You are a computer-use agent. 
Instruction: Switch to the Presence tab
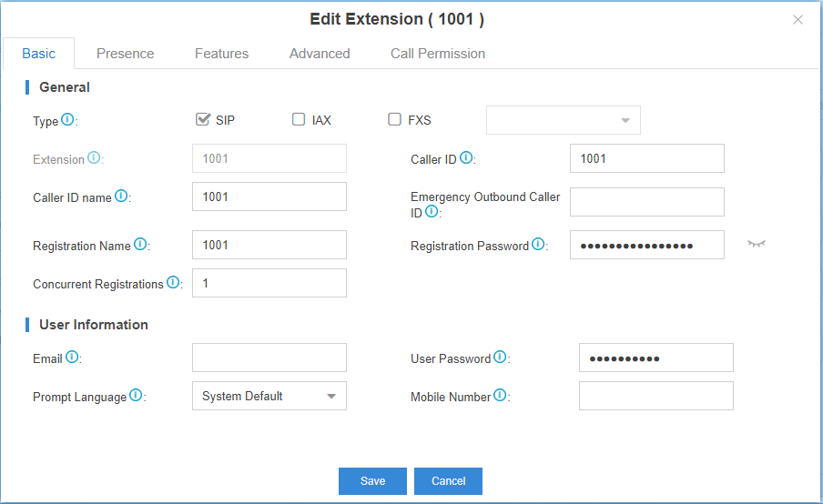point(125,54)
